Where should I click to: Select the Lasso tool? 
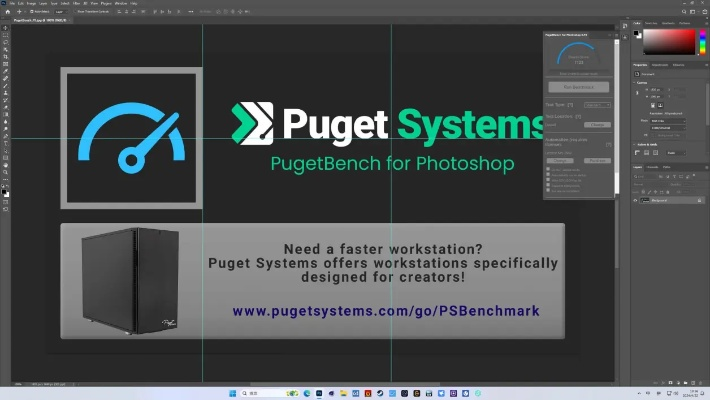5,42
